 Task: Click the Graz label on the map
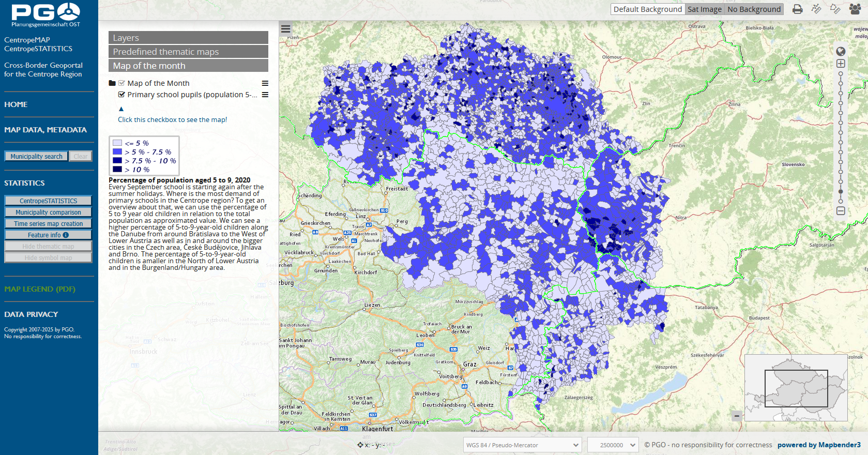(469, 364)
